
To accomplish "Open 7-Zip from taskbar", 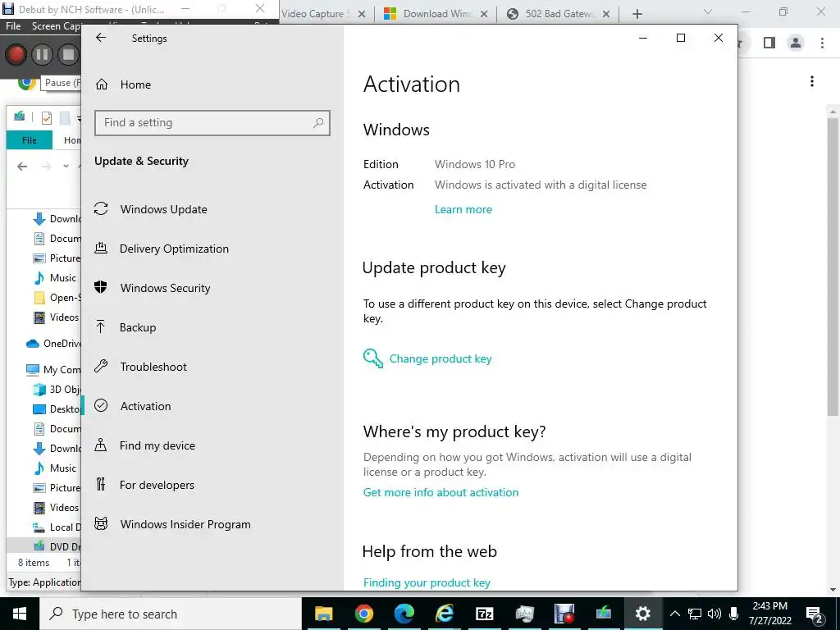I will coord(484,614).
